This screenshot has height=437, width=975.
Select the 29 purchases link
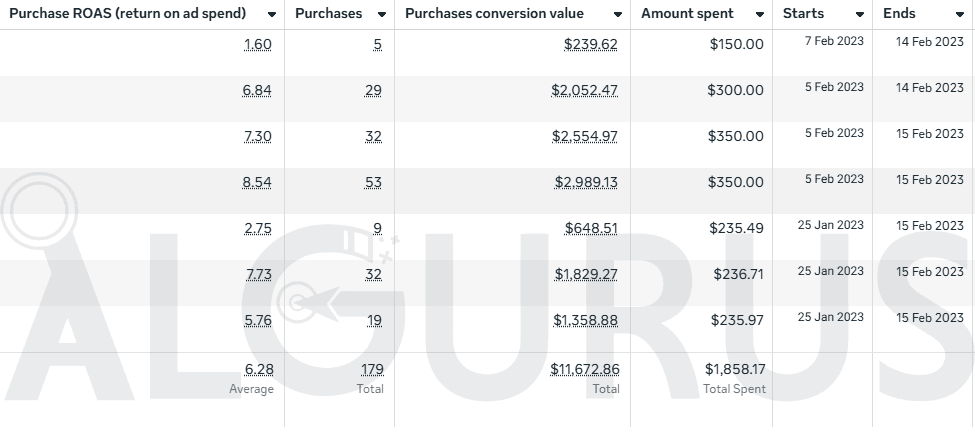pos(374,91)
